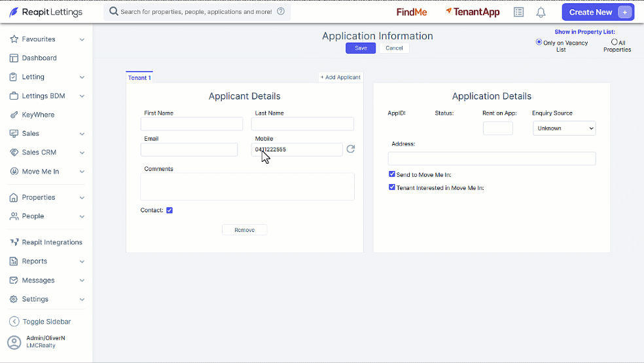
Task: Expand the Move Me In chevron
Action: coord(82,172)
